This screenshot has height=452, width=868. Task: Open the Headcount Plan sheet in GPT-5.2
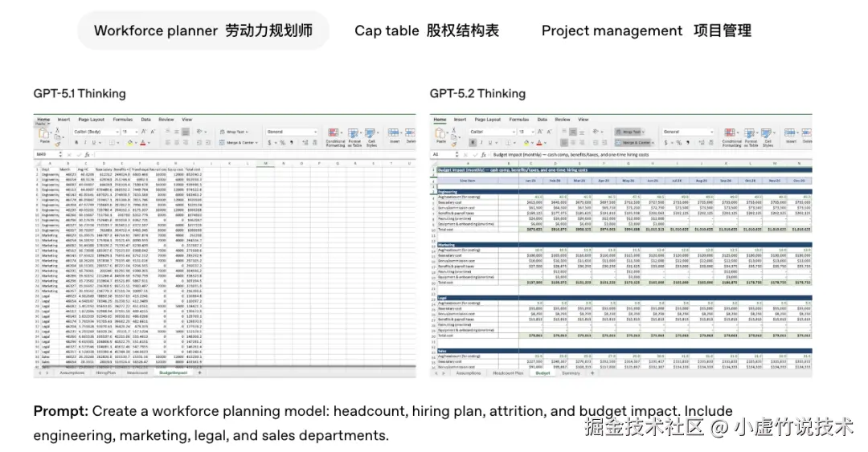click(x=508, y=373)
